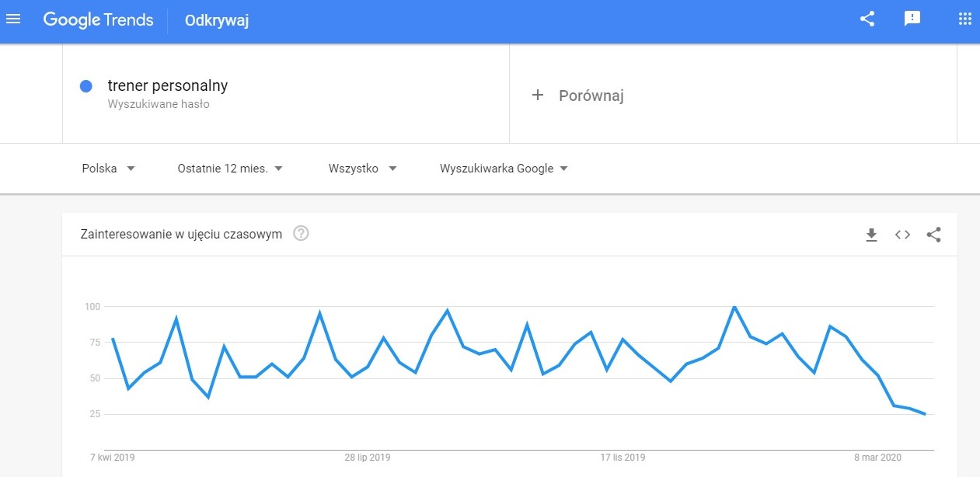This screenshot has width=980, height=477.
Task: Open the hamburger main menu
Action: [x=13, y=19]
